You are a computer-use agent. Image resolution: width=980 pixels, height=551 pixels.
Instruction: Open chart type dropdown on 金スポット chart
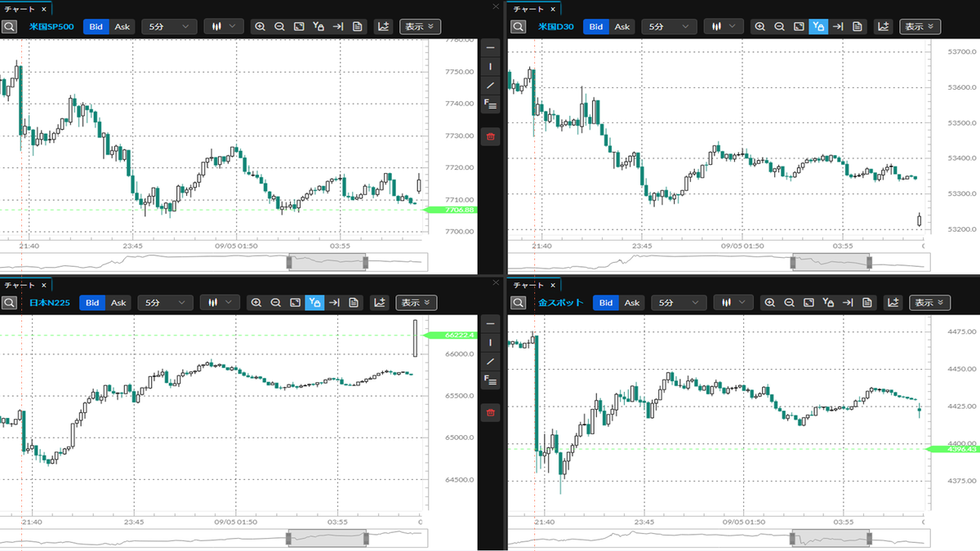click(x=733, y=303)
